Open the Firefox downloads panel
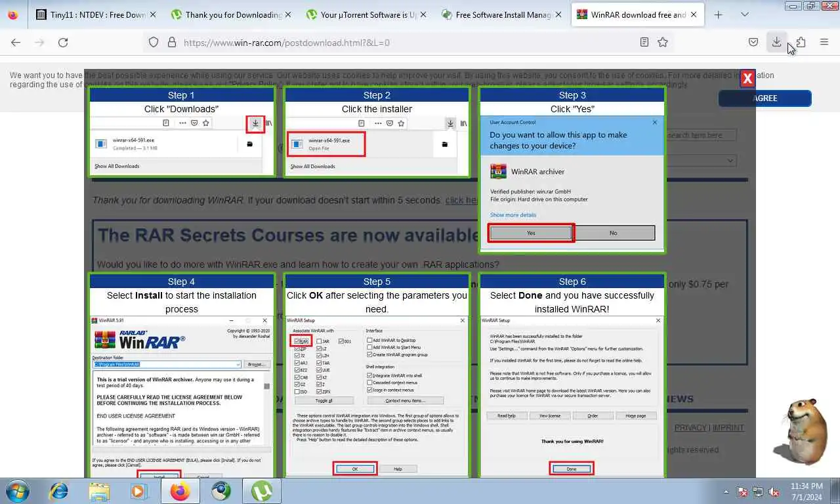This screenshot has width=840, height=504. [776, 42]
